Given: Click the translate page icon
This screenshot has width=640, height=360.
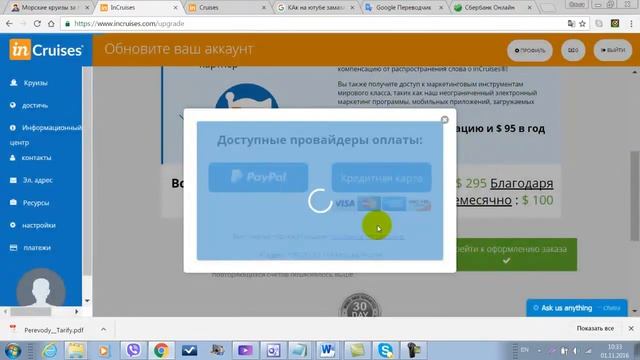Looking at the screenshot, I should click(x=571, y=24).
